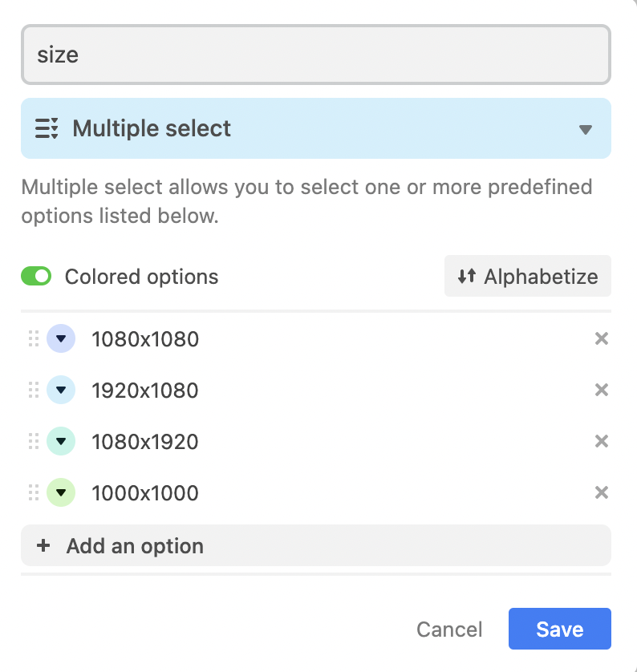Screen dimensions: 637x672
Task: Open color picker for 1080x1920 option
Action: click(x=61, y=441)
